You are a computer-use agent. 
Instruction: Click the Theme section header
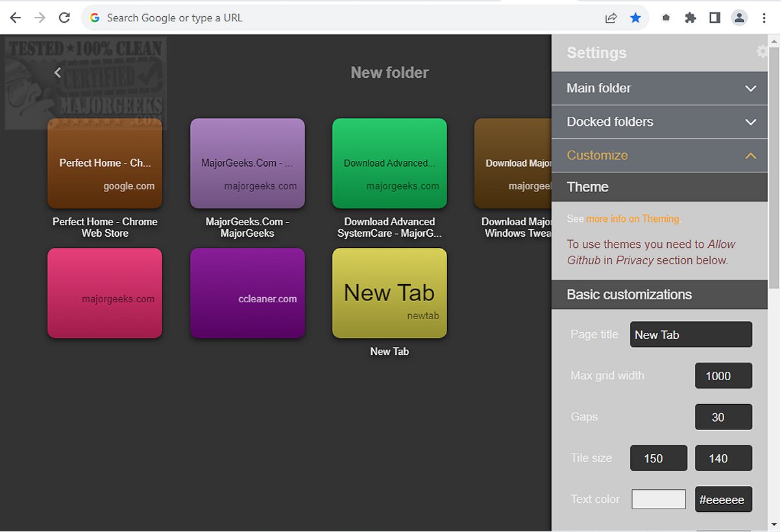tap(659, 187)
